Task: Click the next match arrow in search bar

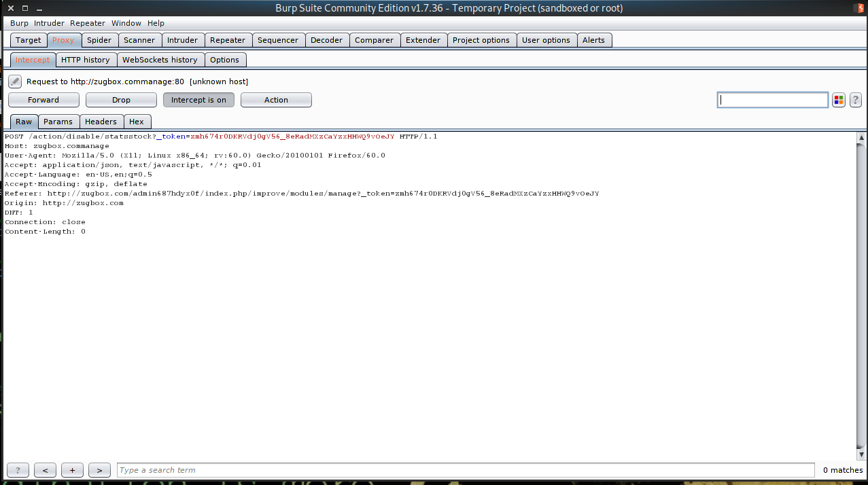Action: (x=99, y=469)
